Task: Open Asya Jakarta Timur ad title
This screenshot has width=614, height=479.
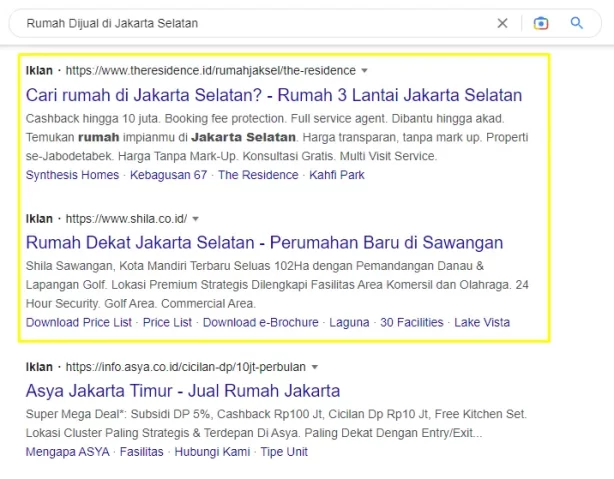Action: click(183, 391)
